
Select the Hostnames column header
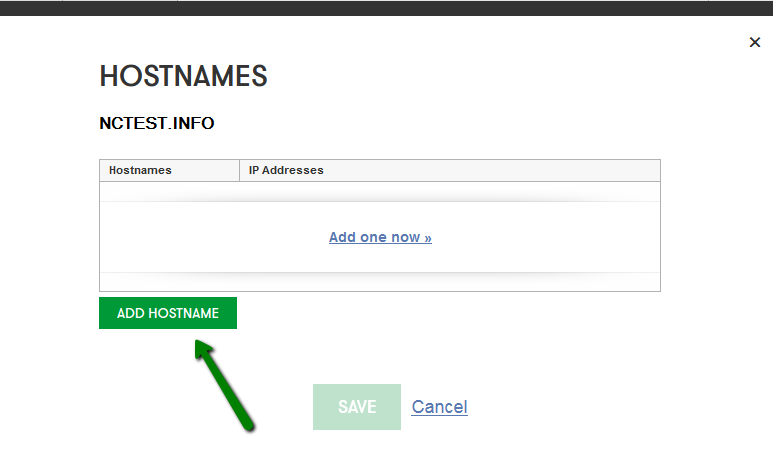coord(170,171)
